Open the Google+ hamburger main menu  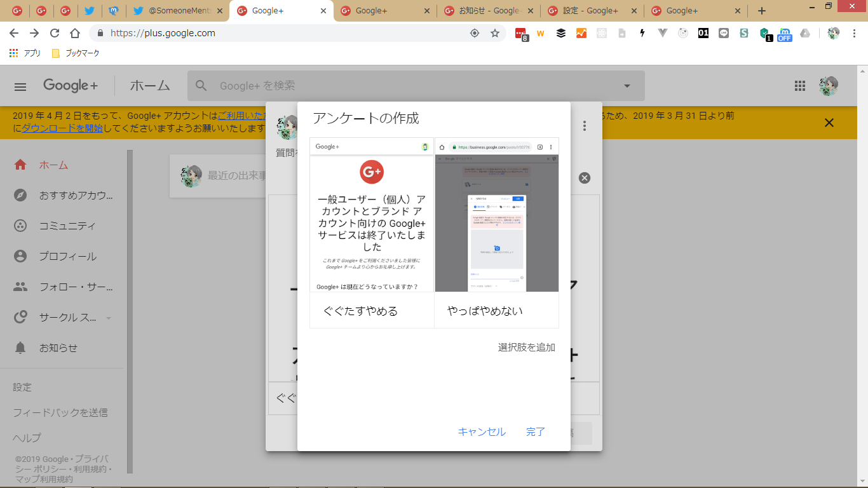coord(20,87)
